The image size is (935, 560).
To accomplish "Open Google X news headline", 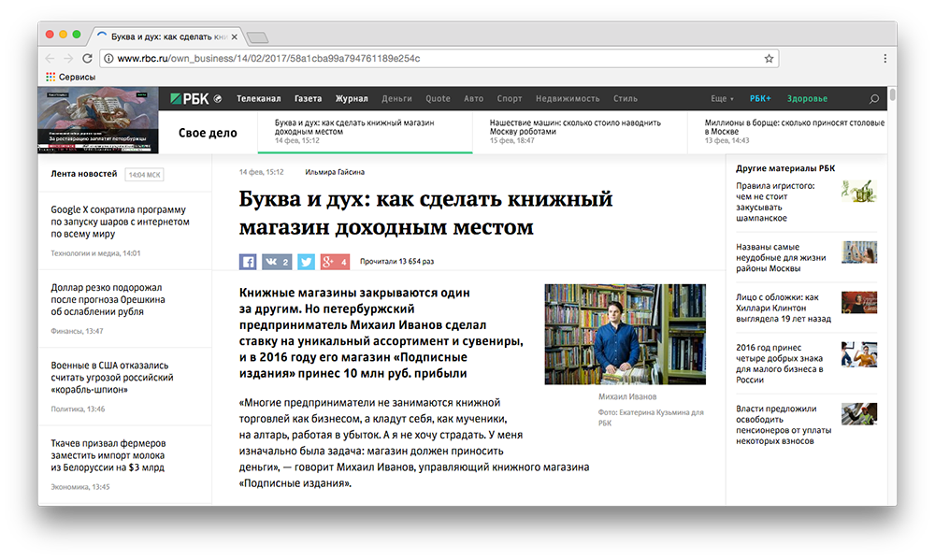I will 119,222.
